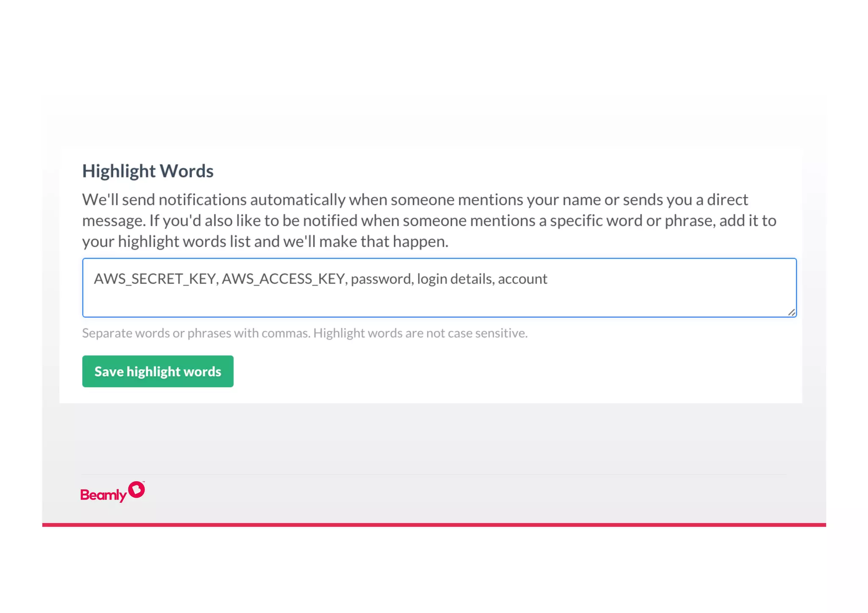The image size is (868, 613).
Task: Click the Beamly pink circle logo icon
Action: click(136, 490)
